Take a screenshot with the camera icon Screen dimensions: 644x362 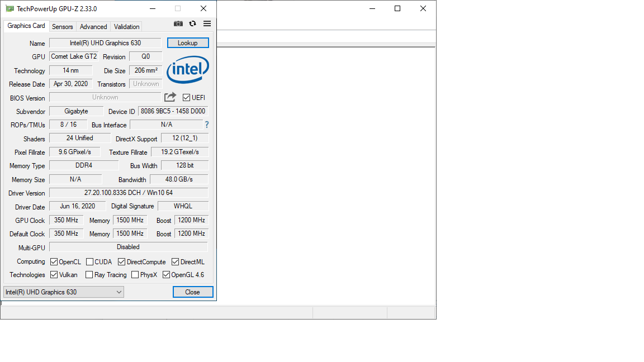tap(178, 24)
